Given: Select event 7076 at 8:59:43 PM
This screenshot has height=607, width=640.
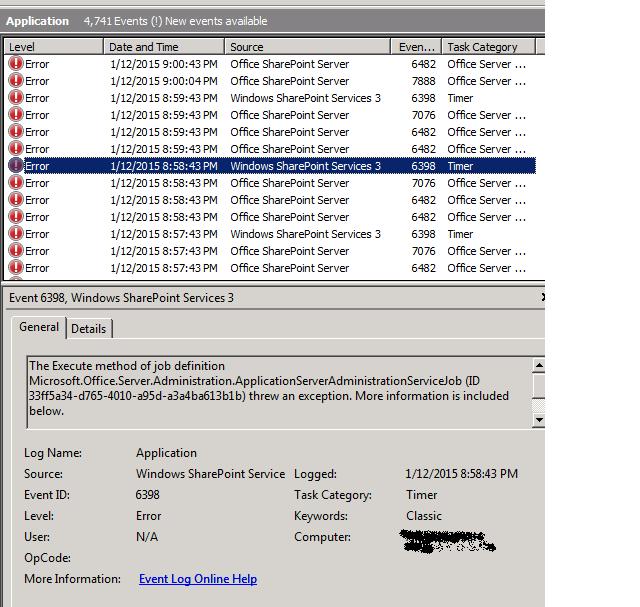Looking at the screenshot, I should (272, 115).
